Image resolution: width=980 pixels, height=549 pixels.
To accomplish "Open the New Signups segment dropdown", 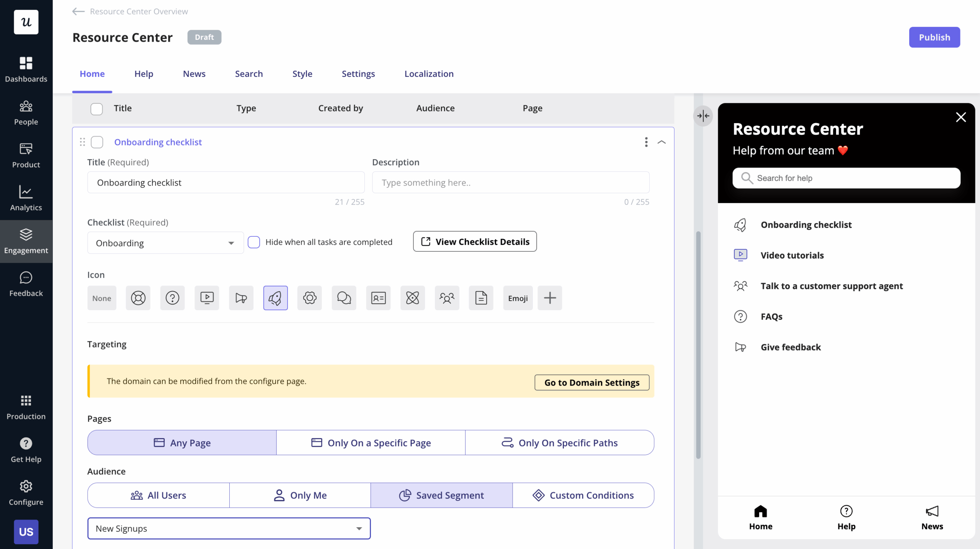I will (x=229, y=528).
